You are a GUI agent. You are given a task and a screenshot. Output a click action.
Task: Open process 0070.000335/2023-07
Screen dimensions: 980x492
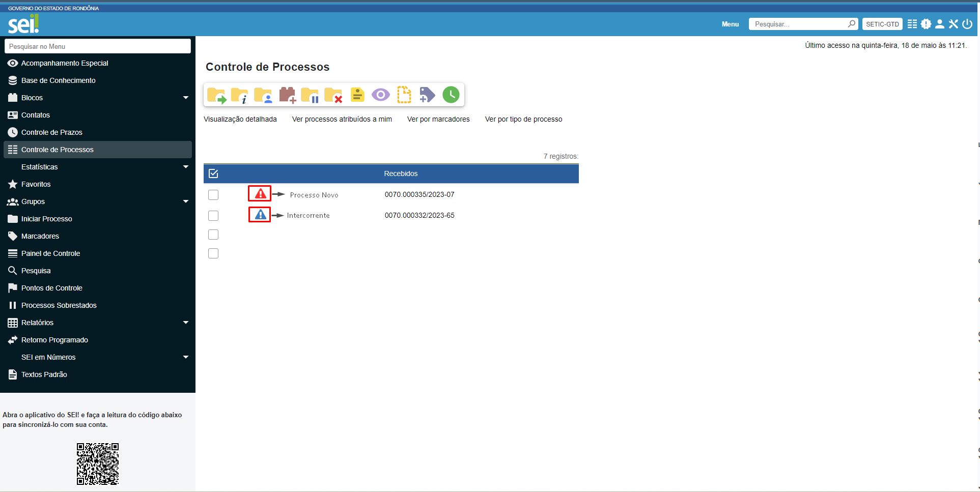pos(419,194)
